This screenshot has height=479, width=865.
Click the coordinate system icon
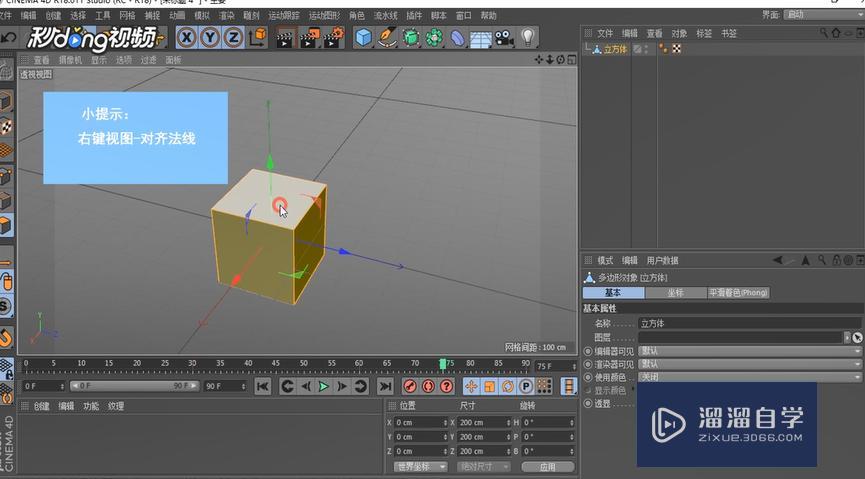pyautogui.click(x=258, y=38)
